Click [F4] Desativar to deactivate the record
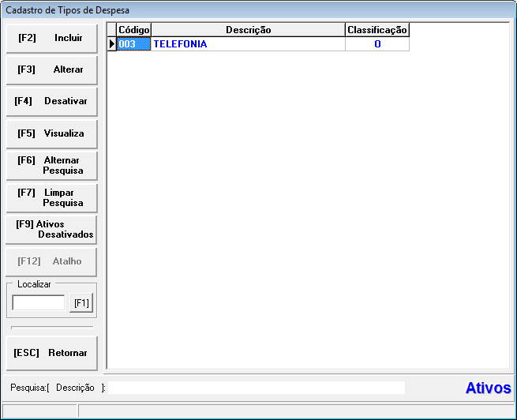The width and height of the screenshot is (517, 420). [x=51, y=102]
